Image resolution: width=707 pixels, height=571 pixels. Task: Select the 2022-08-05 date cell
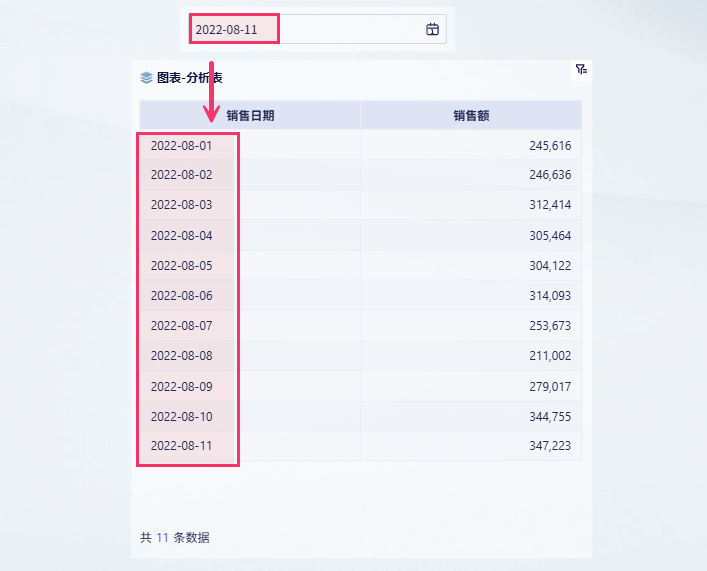(182, 266)
